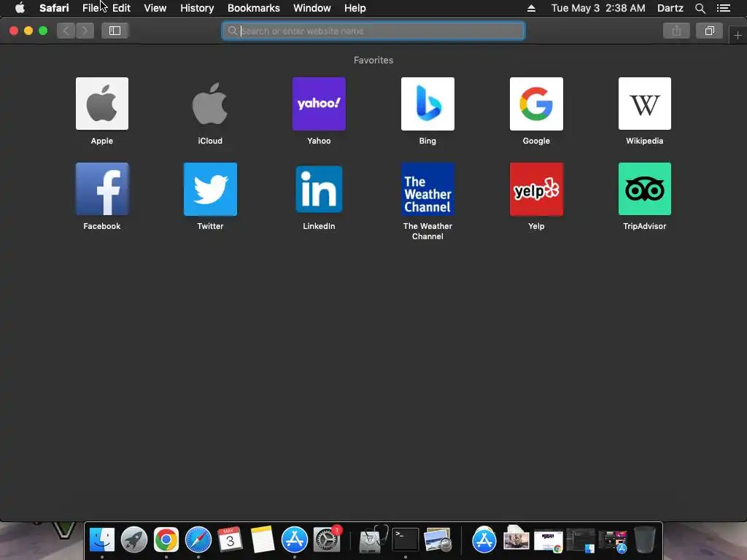Show the sidebar with the toolbar button
Screen dimensions: 747x560
tap(115, 31)
